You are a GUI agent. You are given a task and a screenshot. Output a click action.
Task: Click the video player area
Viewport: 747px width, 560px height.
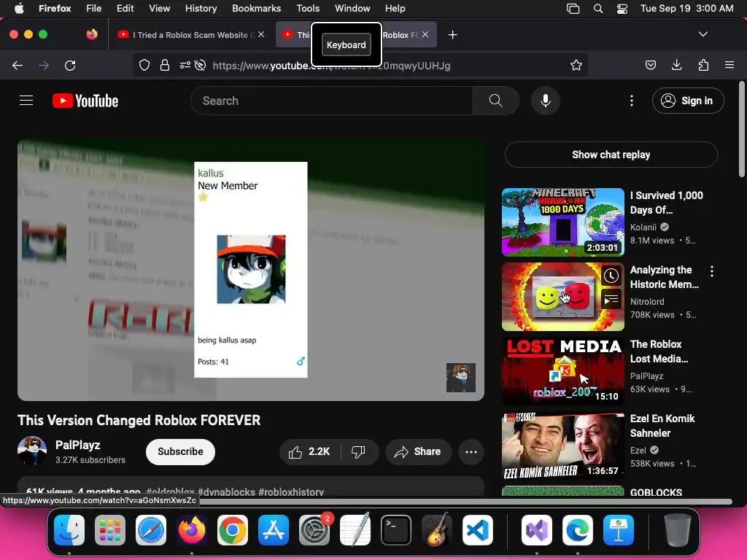tap(251, 270)
